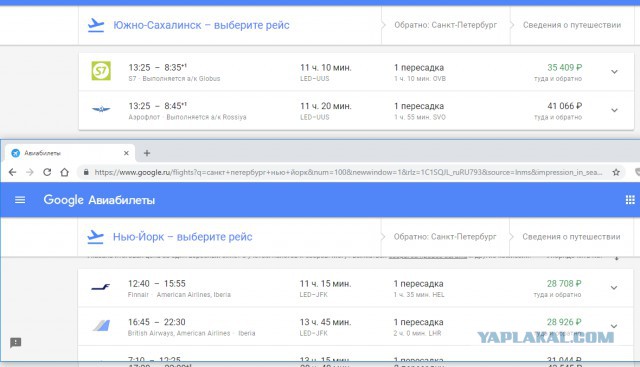Reload the current page

point(47,172)
